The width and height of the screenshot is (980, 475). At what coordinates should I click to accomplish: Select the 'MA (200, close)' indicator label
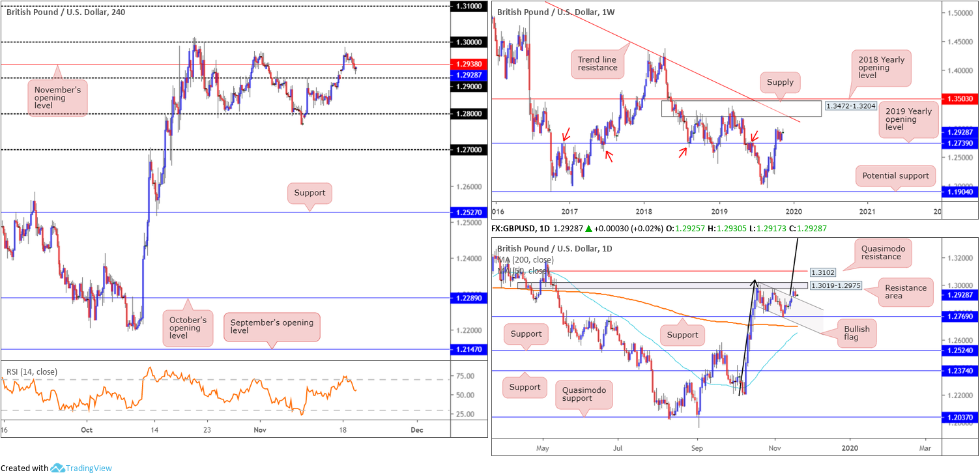pos(526,259)
